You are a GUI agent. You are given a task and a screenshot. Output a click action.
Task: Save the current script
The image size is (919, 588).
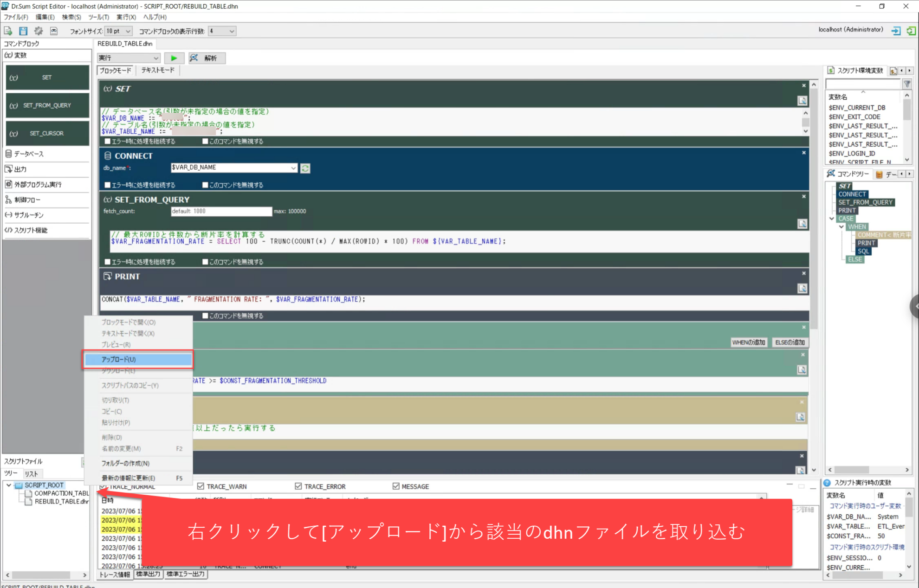23,31
